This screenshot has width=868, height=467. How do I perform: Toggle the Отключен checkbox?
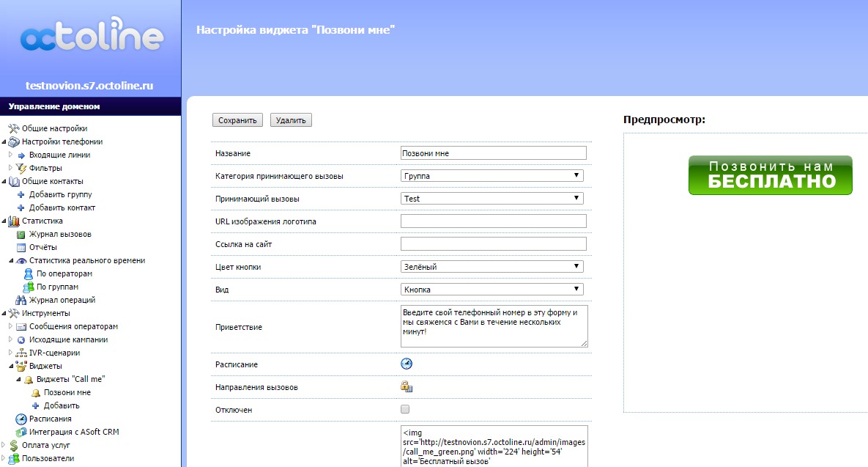pos(405,409)
